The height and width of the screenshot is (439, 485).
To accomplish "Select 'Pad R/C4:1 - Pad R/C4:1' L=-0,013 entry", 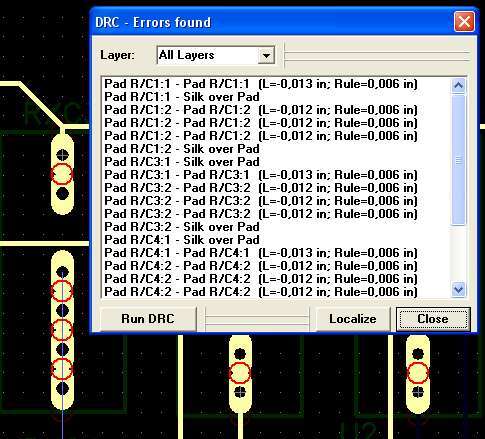I will 261,253.
